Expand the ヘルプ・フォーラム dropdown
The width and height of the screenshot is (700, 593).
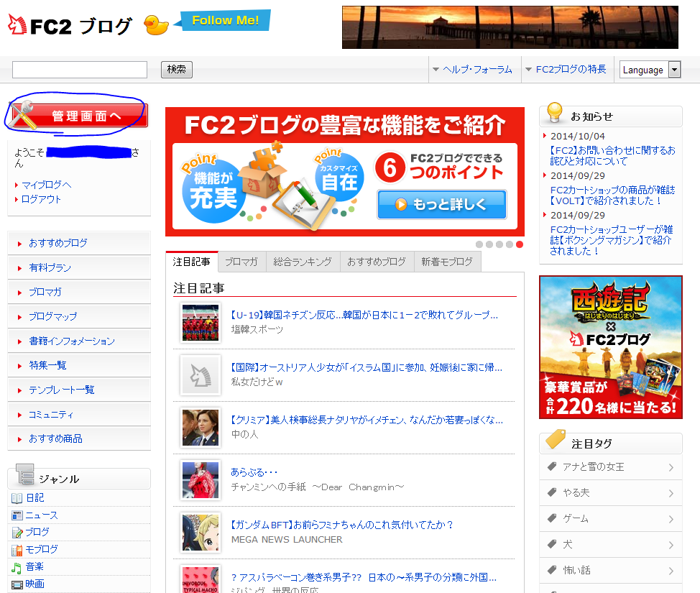click(472, 70)
